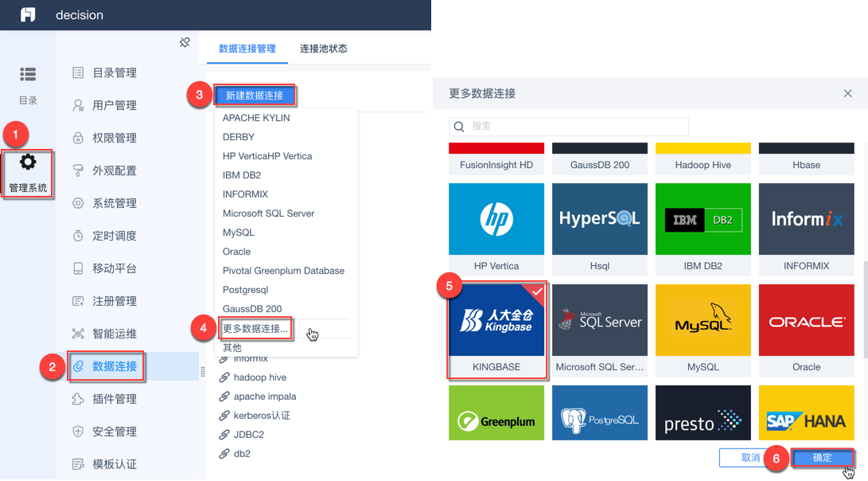Open the hadoop hive connection

click(254, 377)
